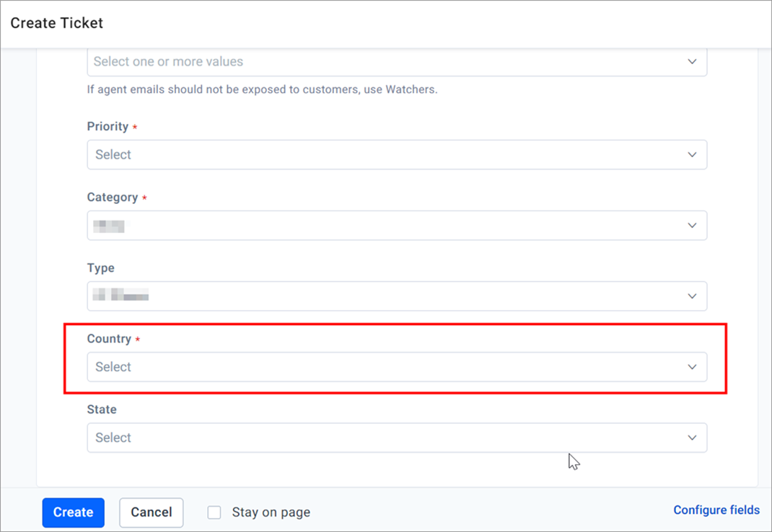Open the Priority dropdown
772x532 pixels.
pos(397,154)
